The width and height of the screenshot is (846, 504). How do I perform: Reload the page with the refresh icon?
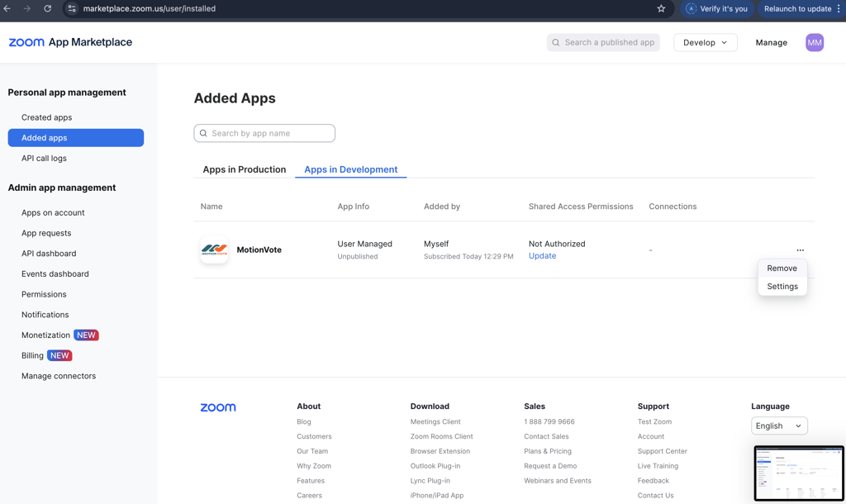48,8
